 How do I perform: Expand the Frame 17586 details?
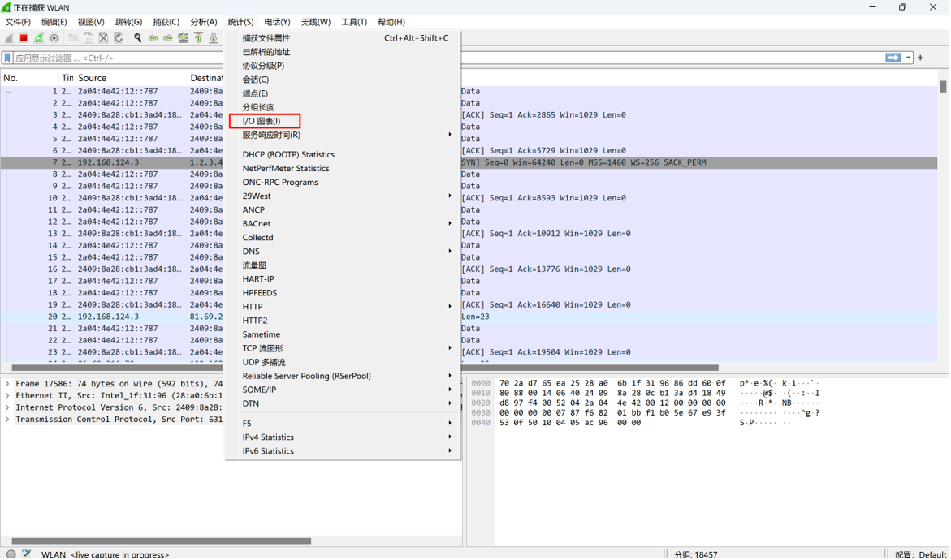coord(7,384)
